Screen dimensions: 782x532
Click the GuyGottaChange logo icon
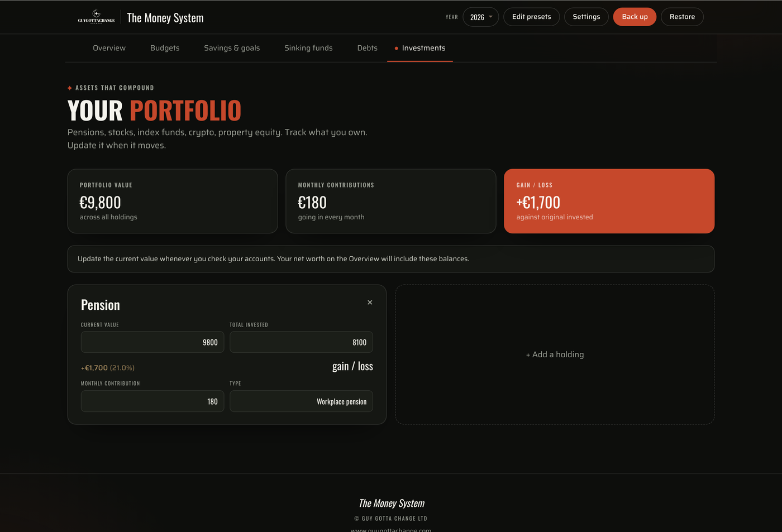pos(96,17)
